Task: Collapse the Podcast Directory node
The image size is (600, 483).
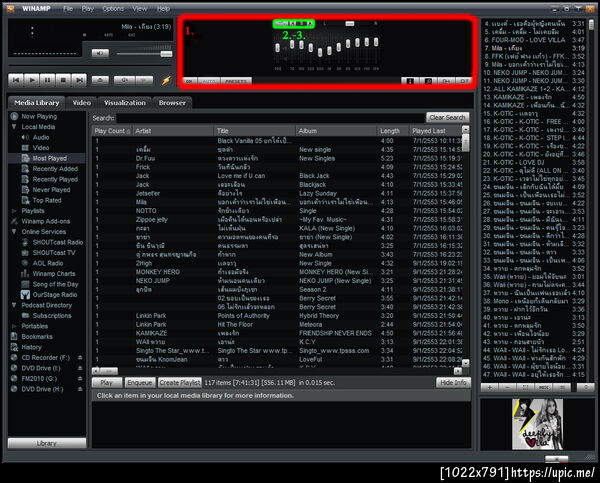Action: (x=14, y=305)
